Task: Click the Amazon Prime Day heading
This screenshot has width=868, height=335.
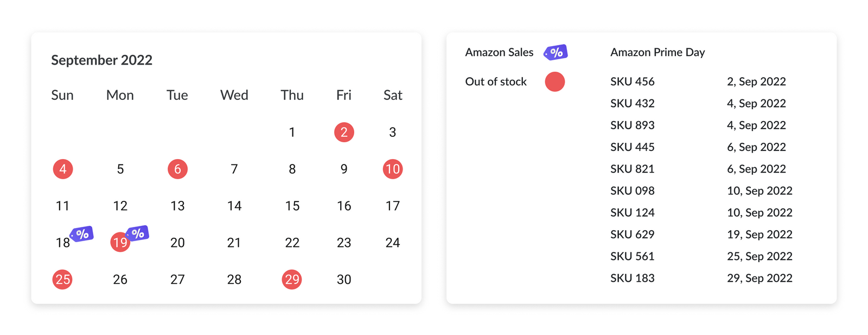Action: pos(657,52)
